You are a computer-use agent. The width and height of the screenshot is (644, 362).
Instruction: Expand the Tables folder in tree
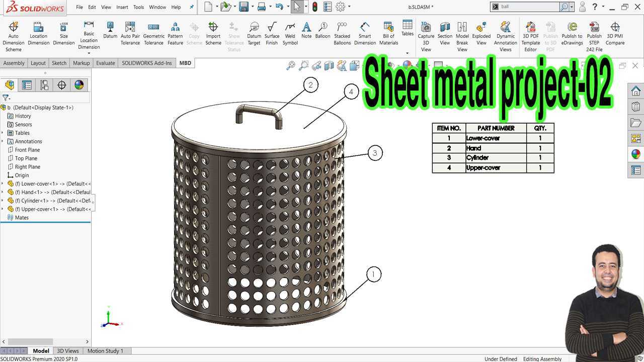click(x=3, y=133)
